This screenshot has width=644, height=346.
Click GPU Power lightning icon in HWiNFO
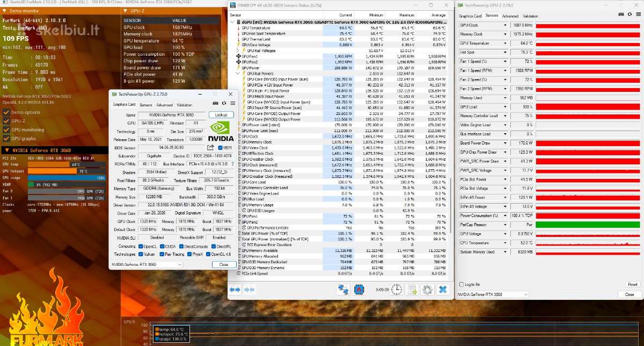click(x=238, y=68)
